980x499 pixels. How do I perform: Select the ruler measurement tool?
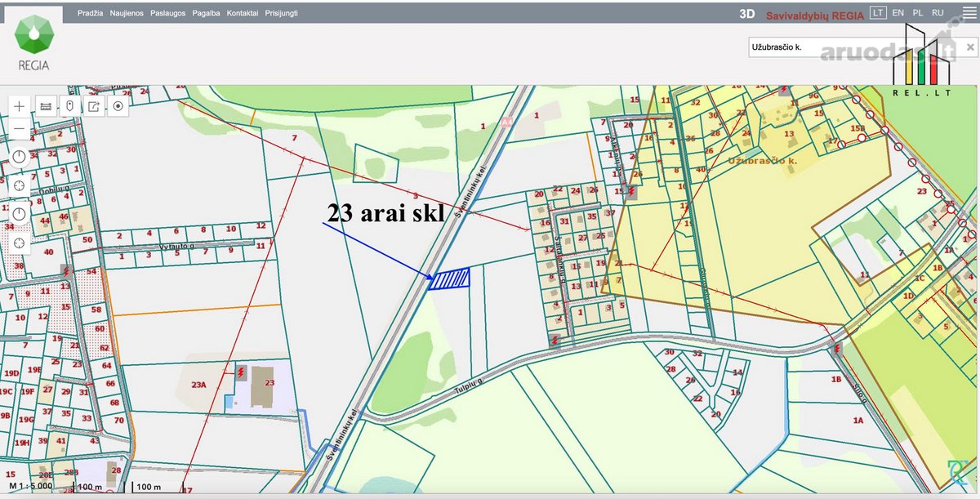46,106
